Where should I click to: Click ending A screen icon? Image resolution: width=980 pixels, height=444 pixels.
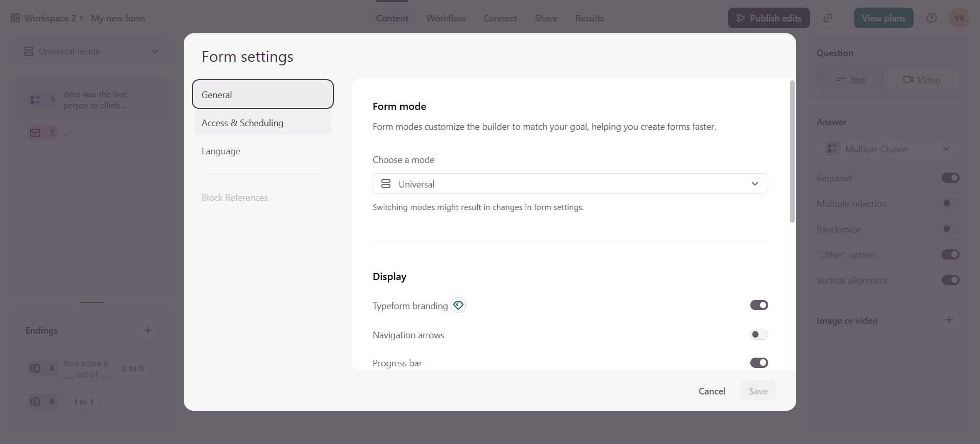(35, 368)
